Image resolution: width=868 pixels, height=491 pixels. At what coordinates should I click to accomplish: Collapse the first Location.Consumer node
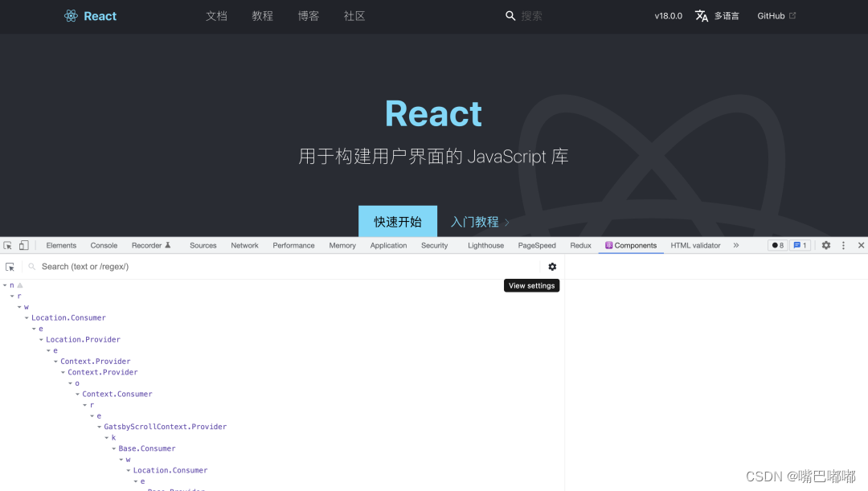pos(27,317)
